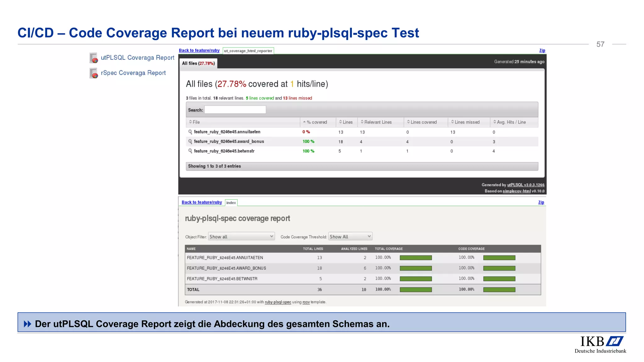This screenshot has width=644, height=362.
Task: Open the simplecov-html footer link
Action: pos(517,191)
